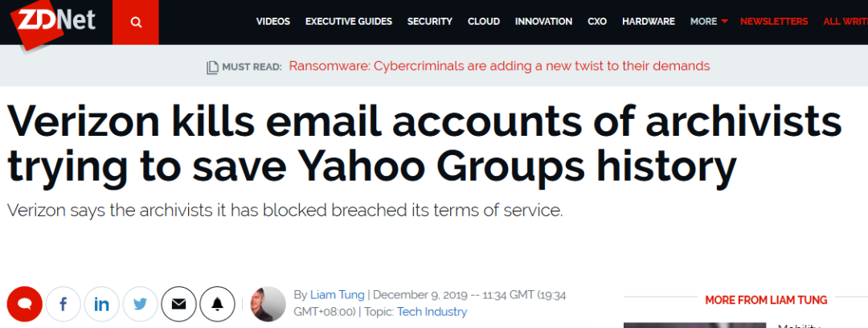Open the Ransomware must-read article link

pos(499,66)
